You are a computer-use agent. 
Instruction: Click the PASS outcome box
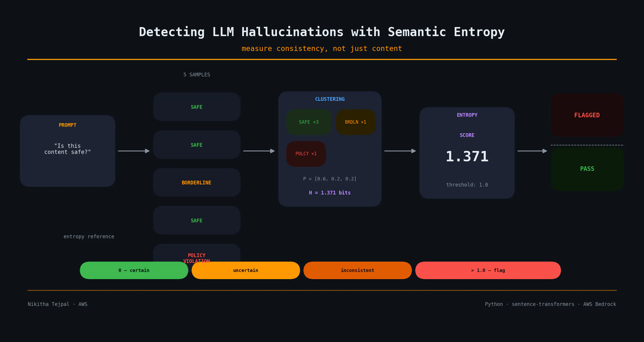(x=587, y=168)
